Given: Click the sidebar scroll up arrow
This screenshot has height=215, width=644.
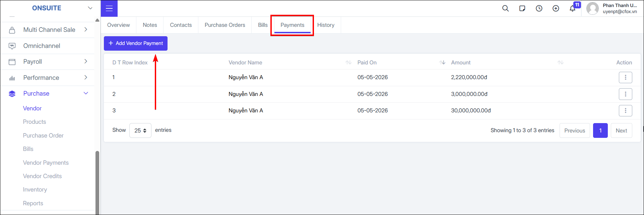Looking at the screenshot, I should [98, 20].
